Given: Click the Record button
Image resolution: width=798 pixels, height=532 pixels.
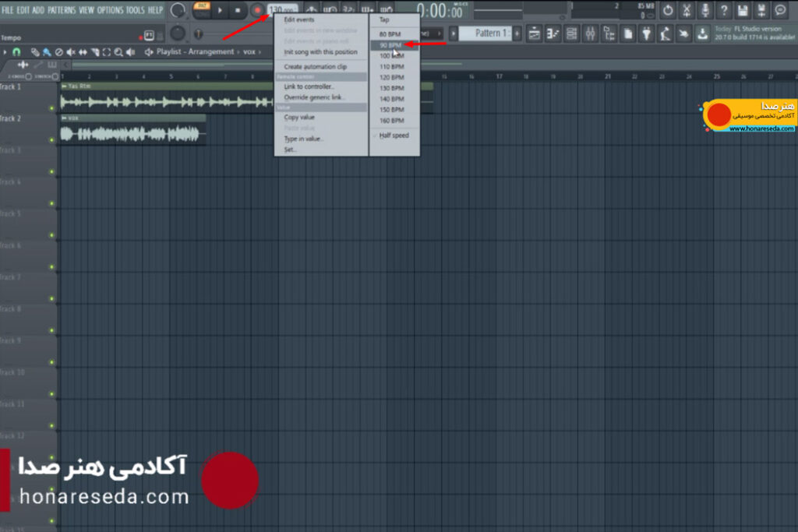Looking at the screenshot, I should coord(257,10).
